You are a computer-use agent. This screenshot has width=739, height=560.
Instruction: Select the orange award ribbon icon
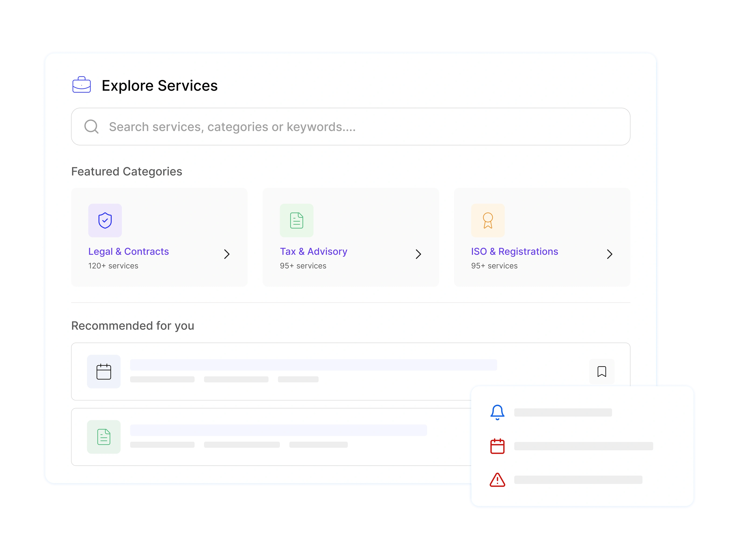(x=488, y=220)
